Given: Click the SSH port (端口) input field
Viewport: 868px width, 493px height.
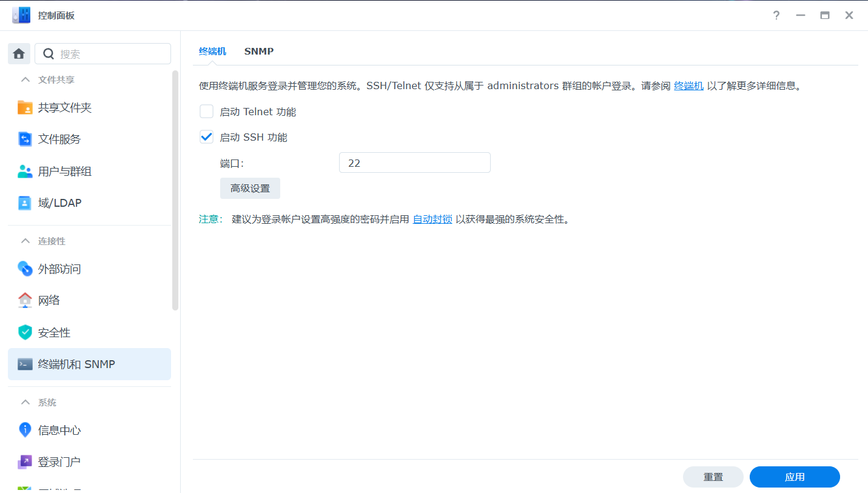Looking at the screenshot, I should point(414,163).
